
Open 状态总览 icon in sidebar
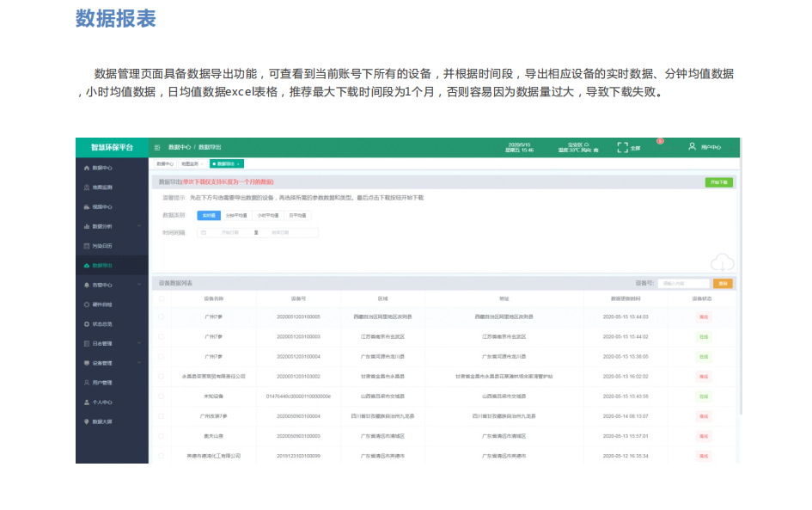pyautogui.click(x=87, y=324)
